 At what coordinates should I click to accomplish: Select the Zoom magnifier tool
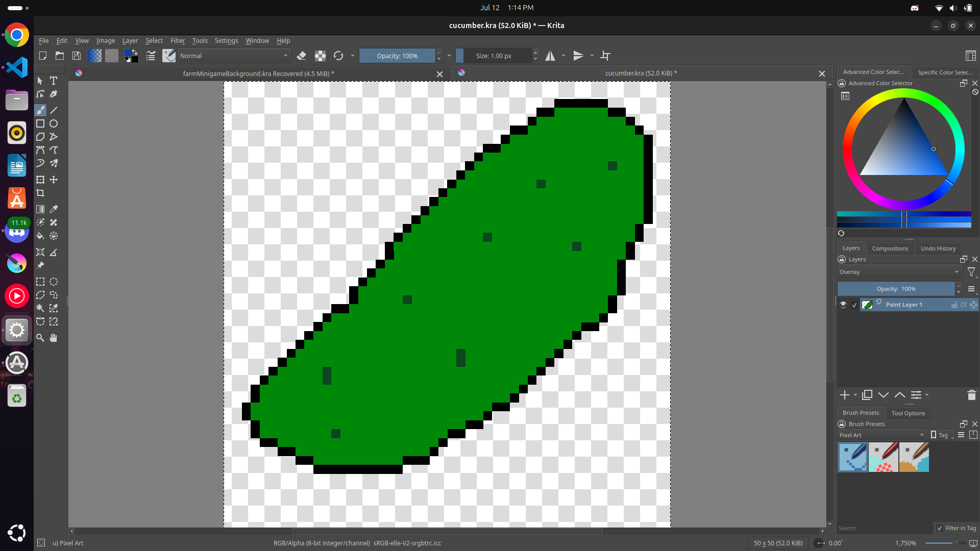[40, 338]
